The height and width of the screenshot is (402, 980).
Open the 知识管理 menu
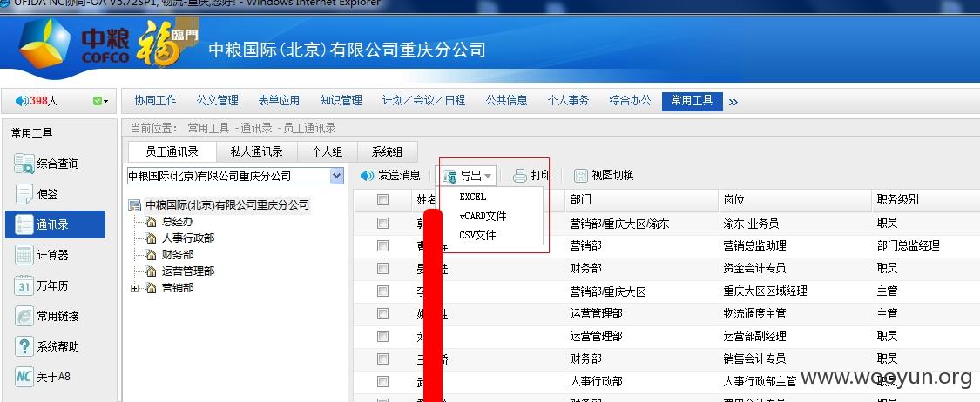pos(341,101)
